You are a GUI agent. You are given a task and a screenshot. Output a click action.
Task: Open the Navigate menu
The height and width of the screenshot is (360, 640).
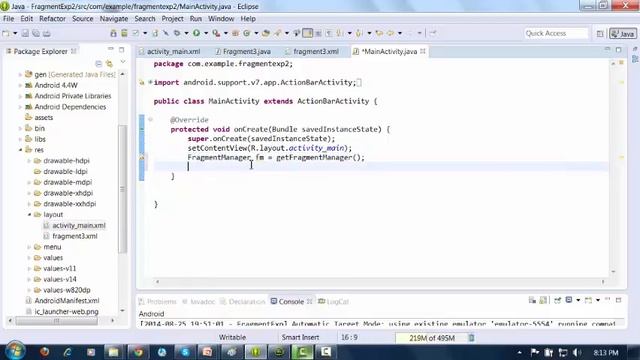click(114, 19)
